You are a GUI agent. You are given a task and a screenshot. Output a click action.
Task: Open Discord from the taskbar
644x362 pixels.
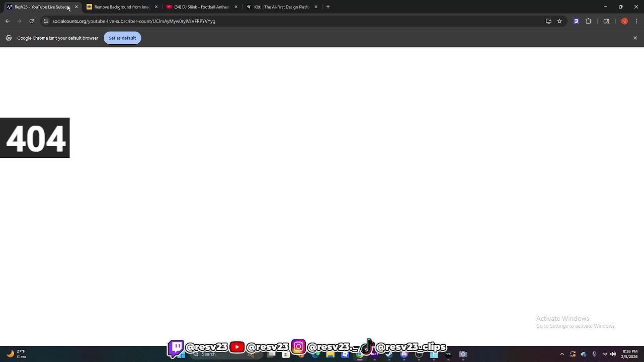click(404, 354)
